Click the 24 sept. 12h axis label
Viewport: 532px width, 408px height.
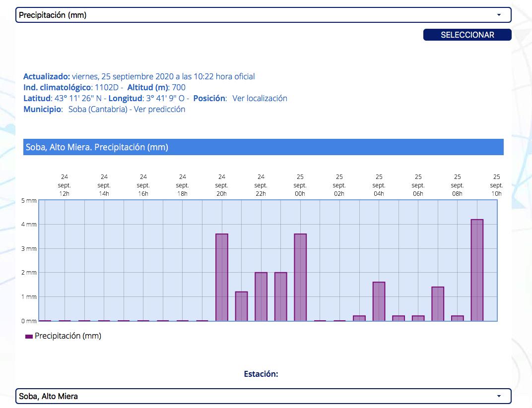65,185
